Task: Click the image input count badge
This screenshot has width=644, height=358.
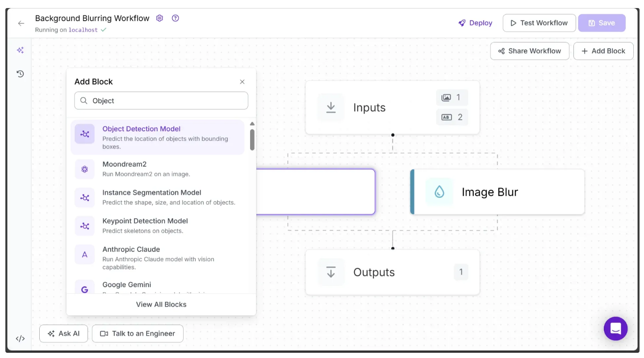Action: tap(452, 97)
